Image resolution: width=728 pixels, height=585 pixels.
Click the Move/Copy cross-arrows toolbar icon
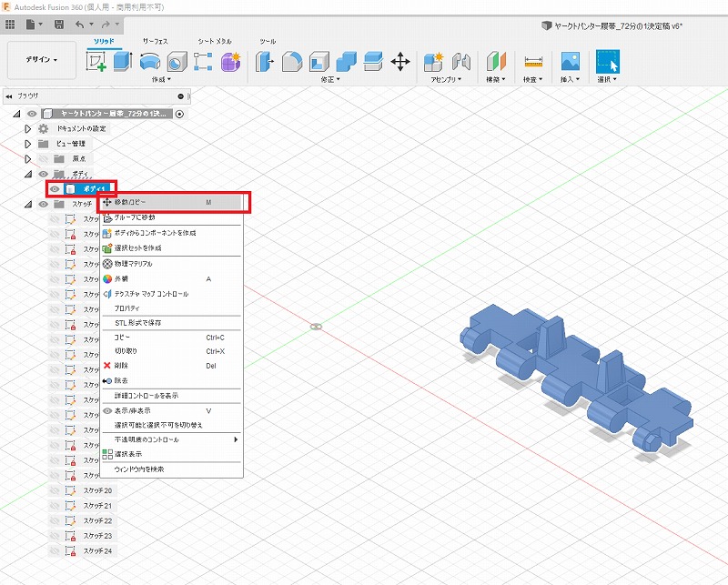399,62
